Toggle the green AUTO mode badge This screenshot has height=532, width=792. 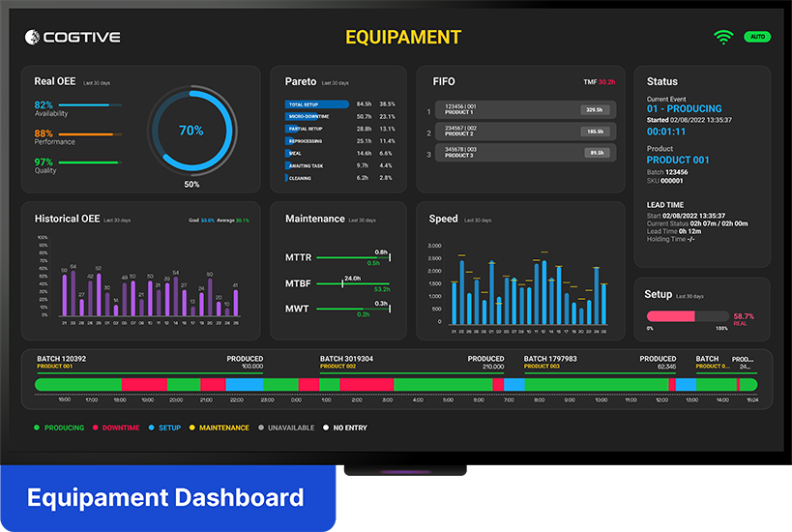point(757,37)
